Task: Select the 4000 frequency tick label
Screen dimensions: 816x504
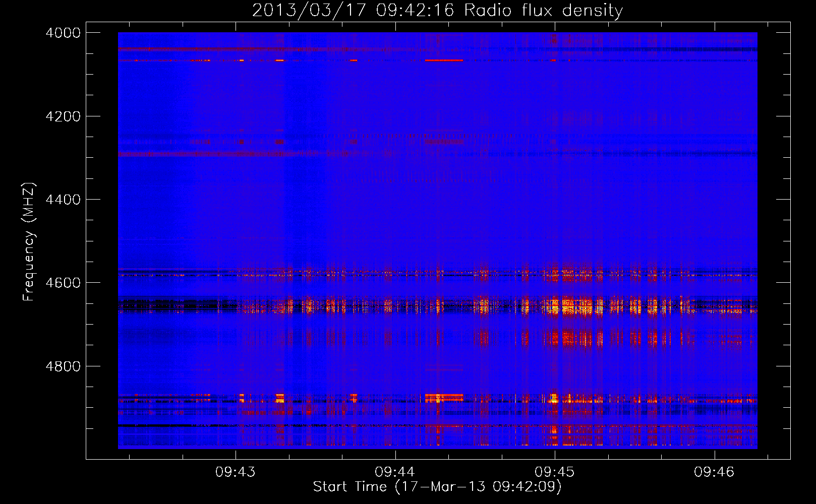Action: click(x=63, y=33)
